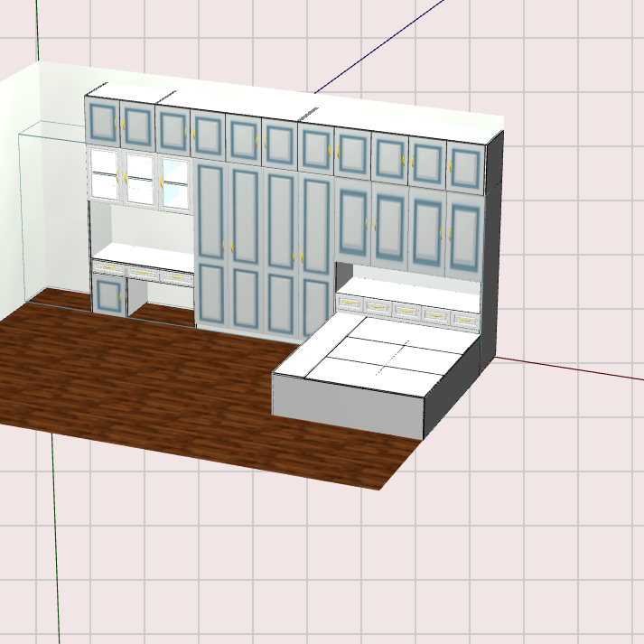Click the small cabinet door under the desk
Viewport: 644px width, 644px height.
pyautogui.click(x=110, y=294)
